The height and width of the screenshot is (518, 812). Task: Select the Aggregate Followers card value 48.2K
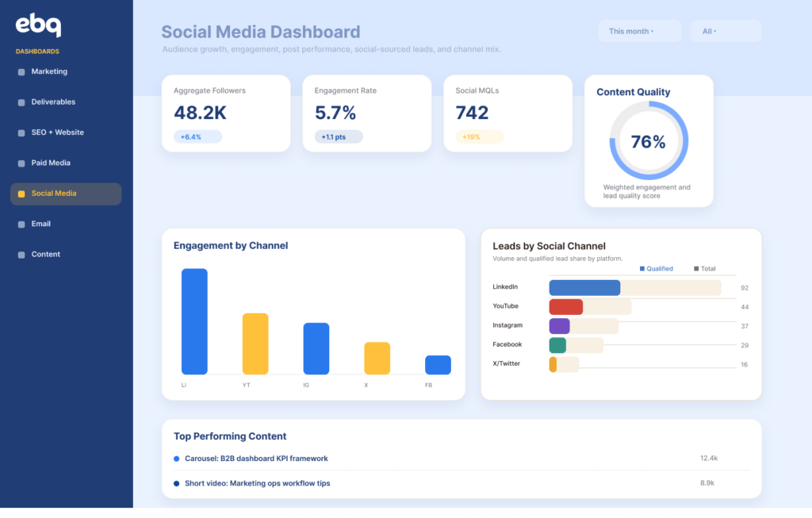200,113
